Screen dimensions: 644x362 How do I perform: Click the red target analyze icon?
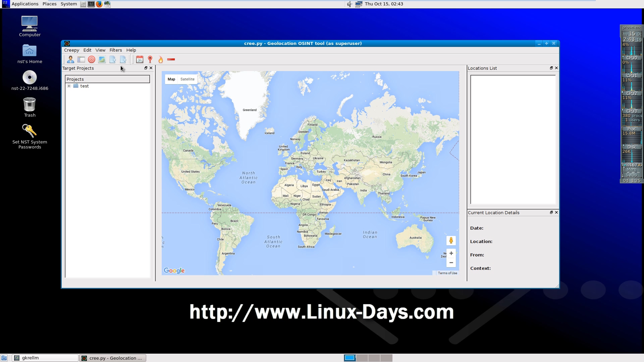pyautogui.click(x=92, y=59)
